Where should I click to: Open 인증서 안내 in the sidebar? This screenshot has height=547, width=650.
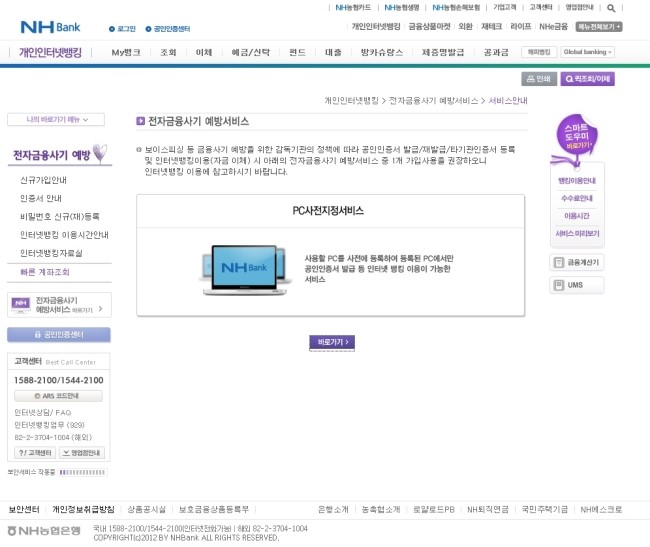[x=41, y=198]
